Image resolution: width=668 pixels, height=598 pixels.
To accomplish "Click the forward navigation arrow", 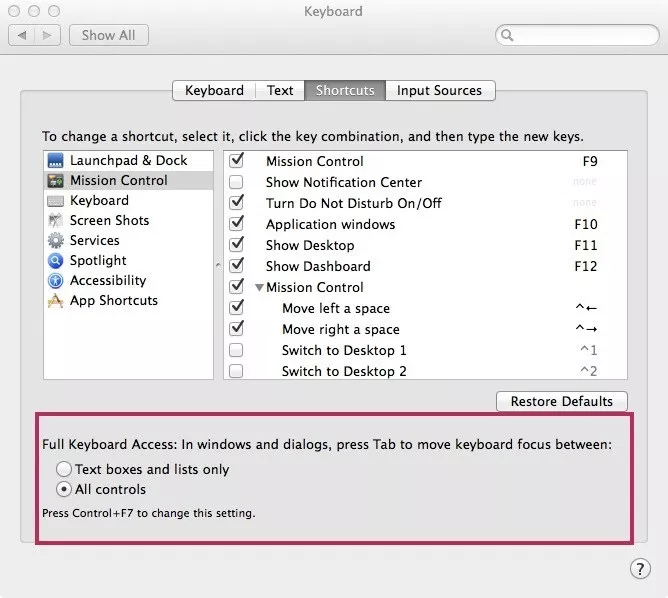I will [x=47, y=35].
